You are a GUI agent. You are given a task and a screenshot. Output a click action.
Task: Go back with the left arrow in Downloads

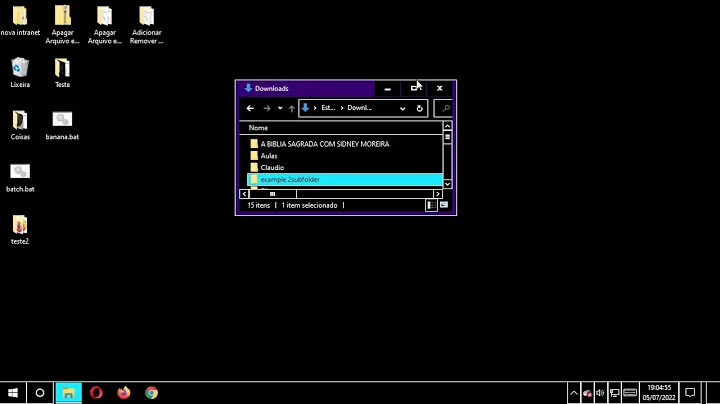[250, 108]
